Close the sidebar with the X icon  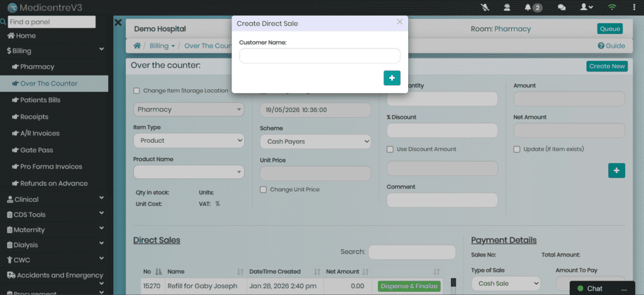click(118, 23)
